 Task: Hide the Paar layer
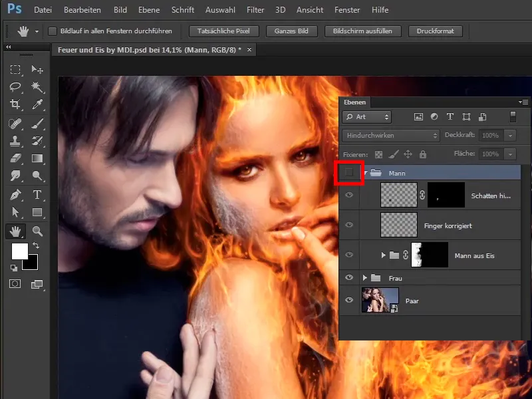coord(349,300)
